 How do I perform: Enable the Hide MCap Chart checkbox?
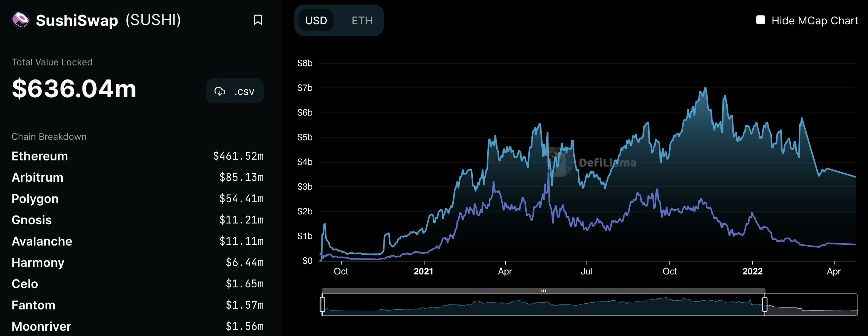pyautogui.click(x=761, y=20)
